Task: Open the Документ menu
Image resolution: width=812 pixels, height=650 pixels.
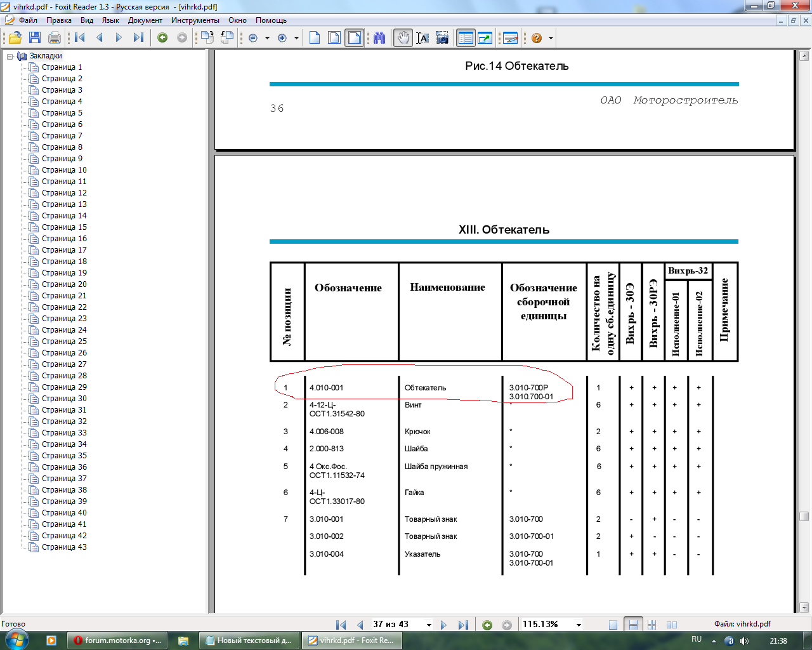Action: pos(145,20)
